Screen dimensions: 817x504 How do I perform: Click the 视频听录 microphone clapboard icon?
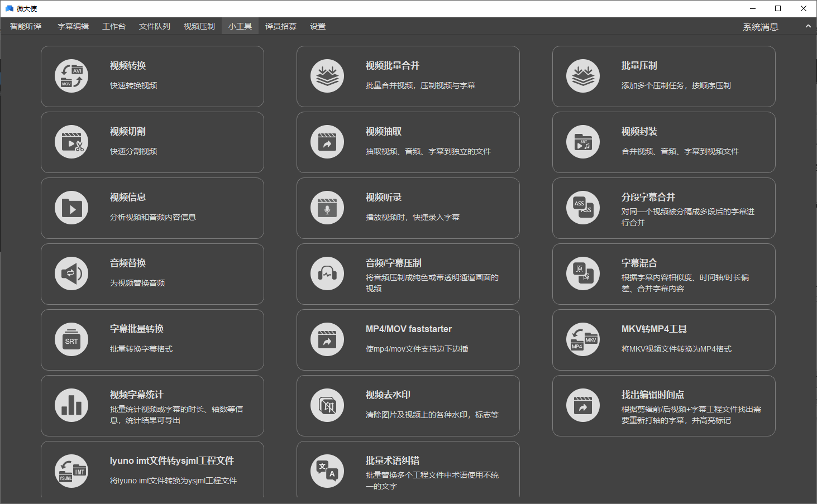coord(327,208)
